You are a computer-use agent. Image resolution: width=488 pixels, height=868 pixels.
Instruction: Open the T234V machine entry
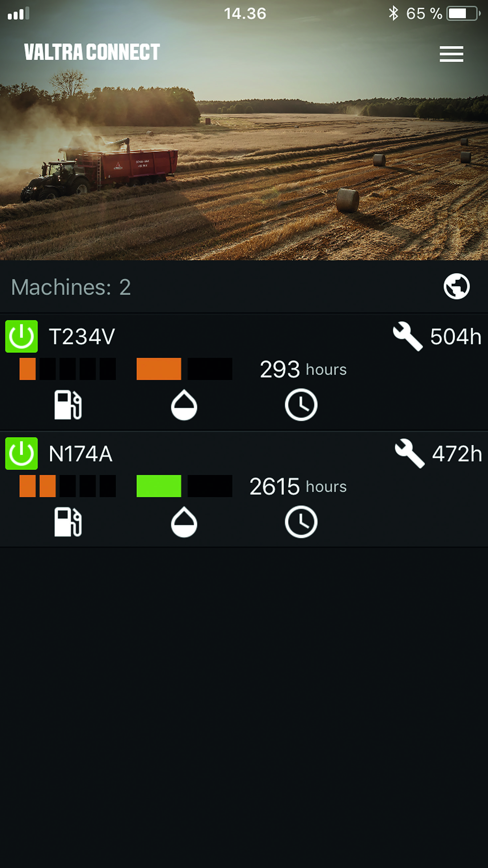(244, 372)
